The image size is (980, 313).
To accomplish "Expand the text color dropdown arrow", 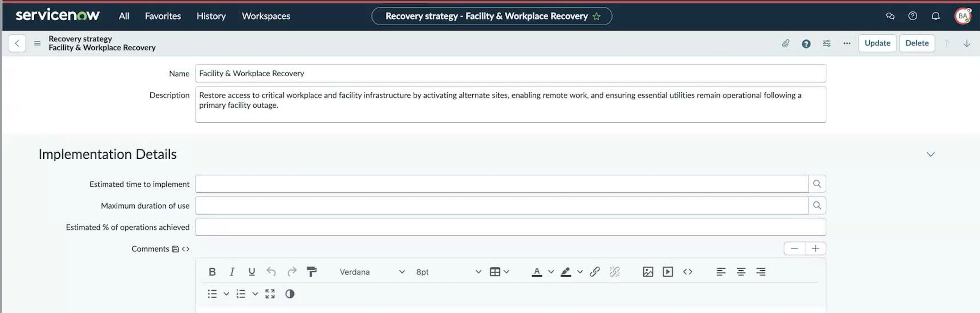I will pos(551,272).
